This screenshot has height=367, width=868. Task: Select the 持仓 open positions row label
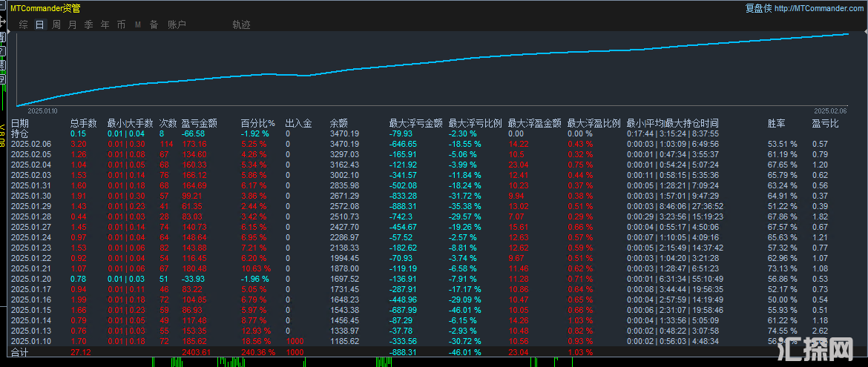[x=20, y=133]
